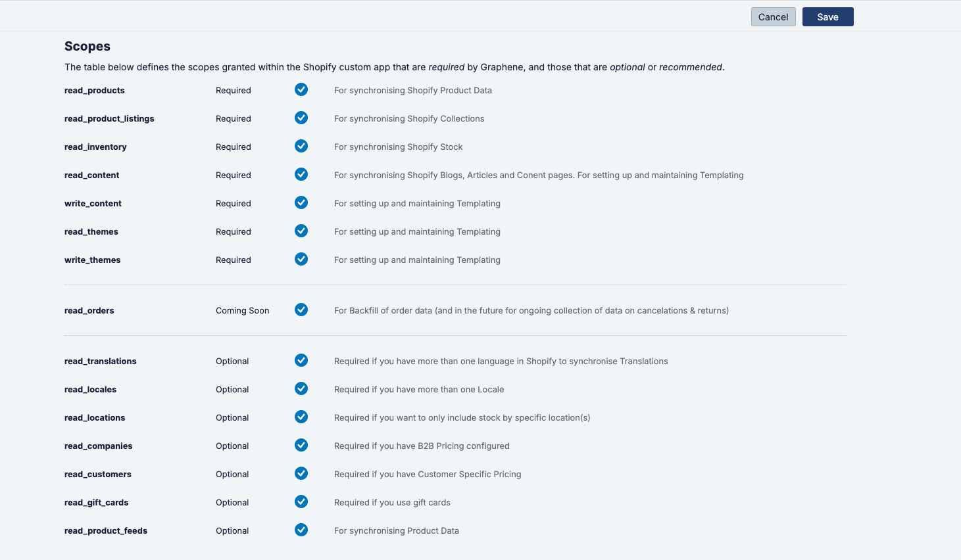This screenshot has height=560, width=961.
Task: Toggle the read_product_listings scope checkmark
Action: click(x=301, y=118)
